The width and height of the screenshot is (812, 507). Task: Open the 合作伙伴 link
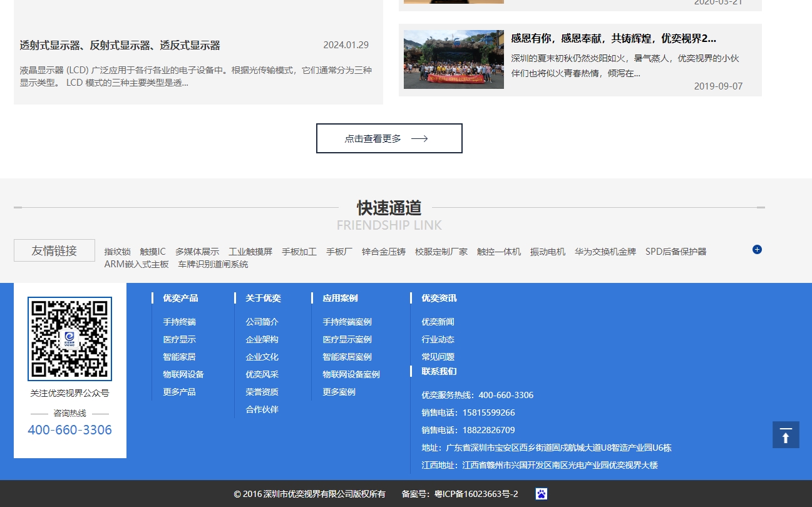[x=262, y=409]
